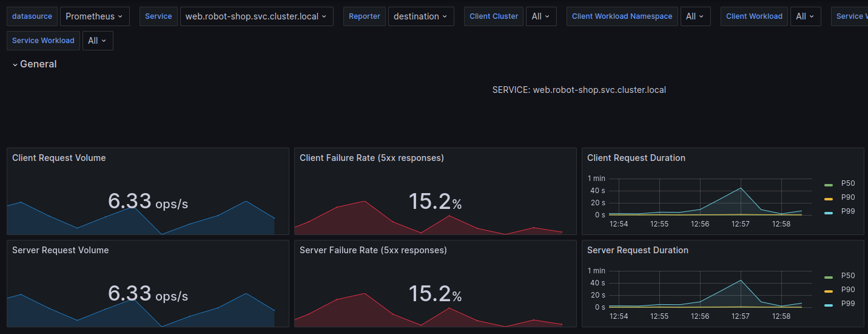Open the Client Request Duration panel title

(636, 158)
